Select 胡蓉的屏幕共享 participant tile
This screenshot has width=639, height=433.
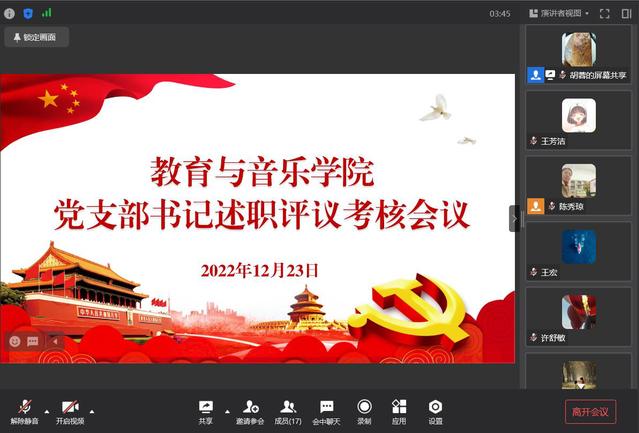point(578,54)
